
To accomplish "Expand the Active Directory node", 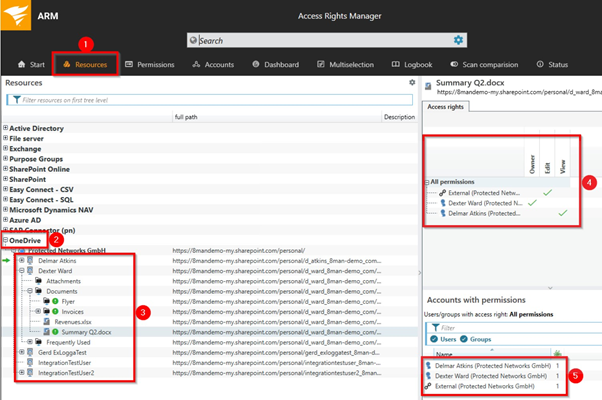I will 5,127.
